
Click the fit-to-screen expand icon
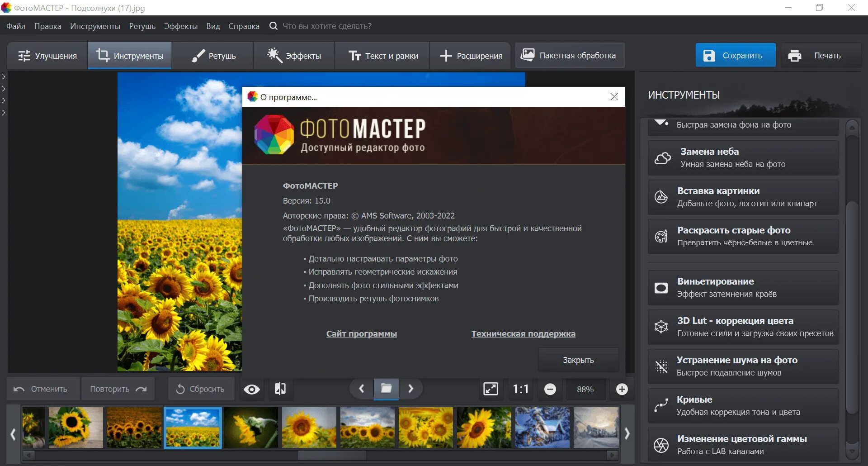pos(491,389)
